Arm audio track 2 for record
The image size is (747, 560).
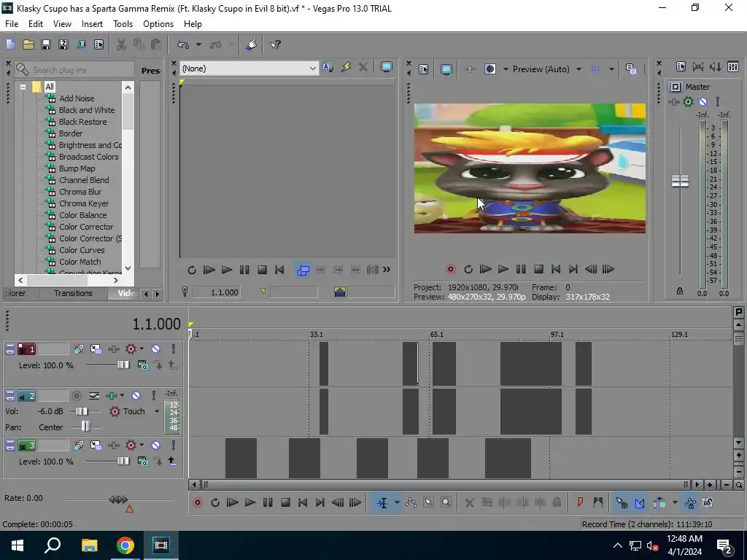point(76,396)
